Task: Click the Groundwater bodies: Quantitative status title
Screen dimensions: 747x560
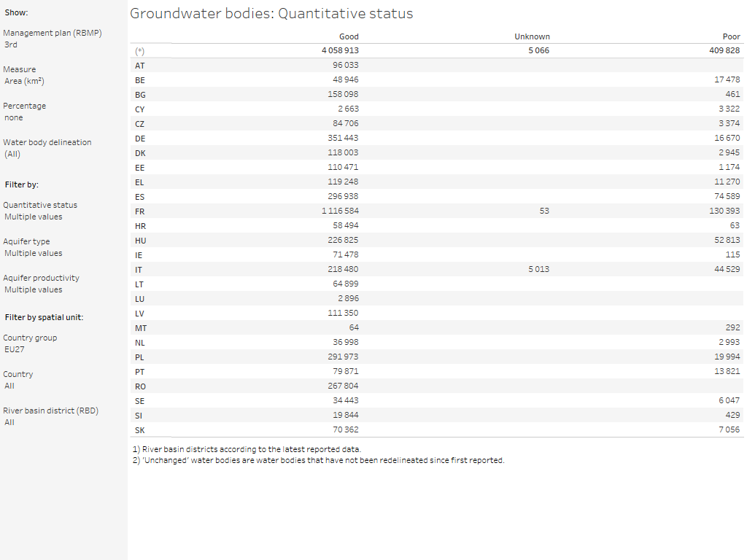Action: 271,14
